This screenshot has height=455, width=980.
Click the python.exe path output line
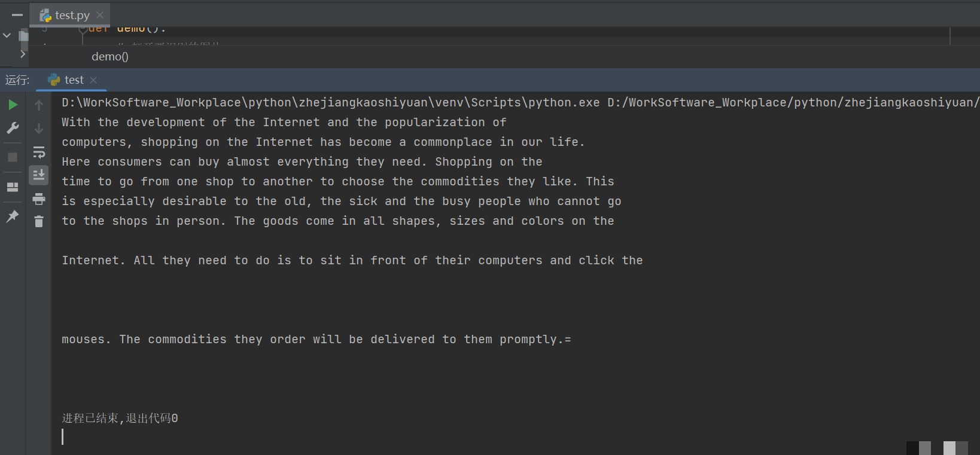coord(330,103)
